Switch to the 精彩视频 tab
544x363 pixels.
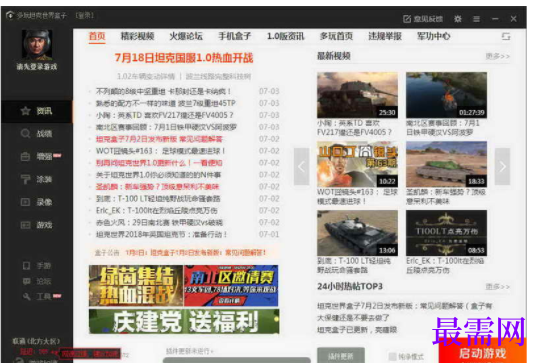point(137,36)
